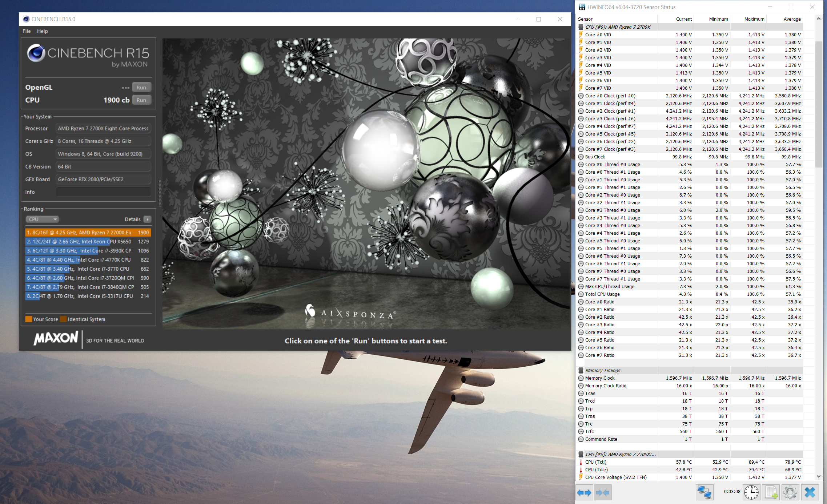The image size is (827, 504).
Task: Click the Cinebench title bar app icon
Action: (26, 19)
